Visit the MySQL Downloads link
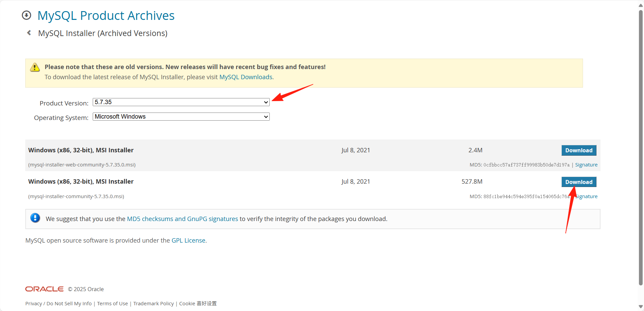This screenshot has height=311, width=644. click(246, 77)
